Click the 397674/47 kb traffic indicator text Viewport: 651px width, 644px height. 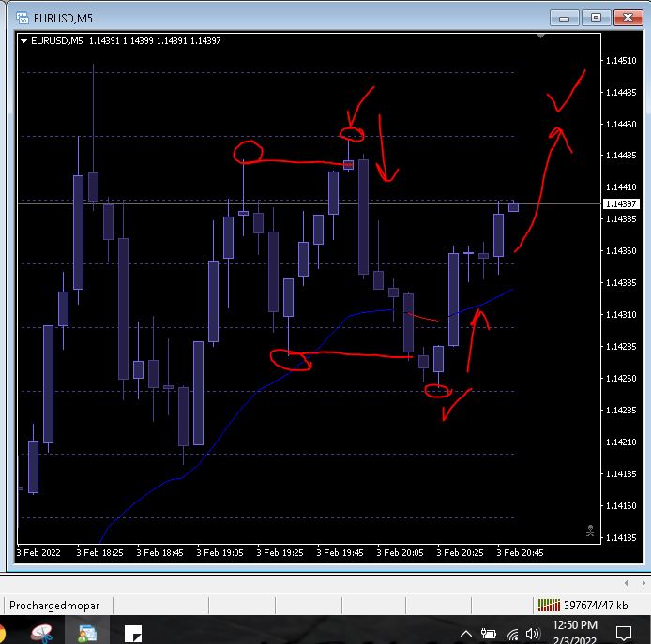(596, 606)
